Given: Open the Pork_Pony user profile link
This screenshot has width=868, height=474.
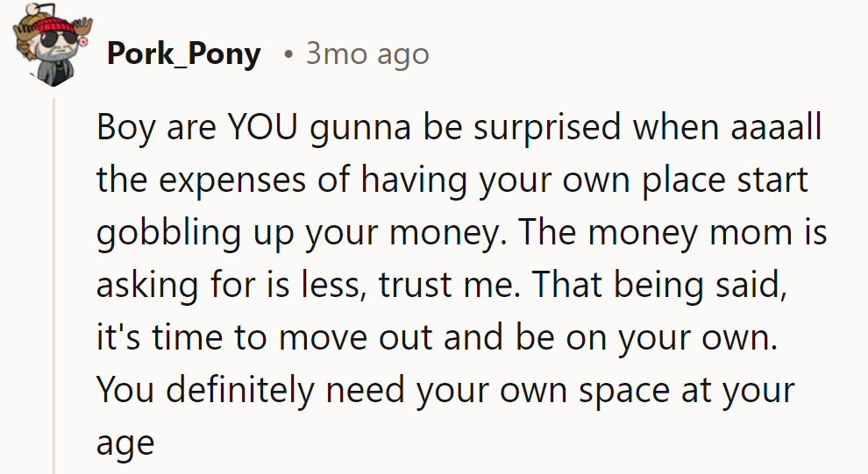Looking at the screenshot, I should point(183,54).
